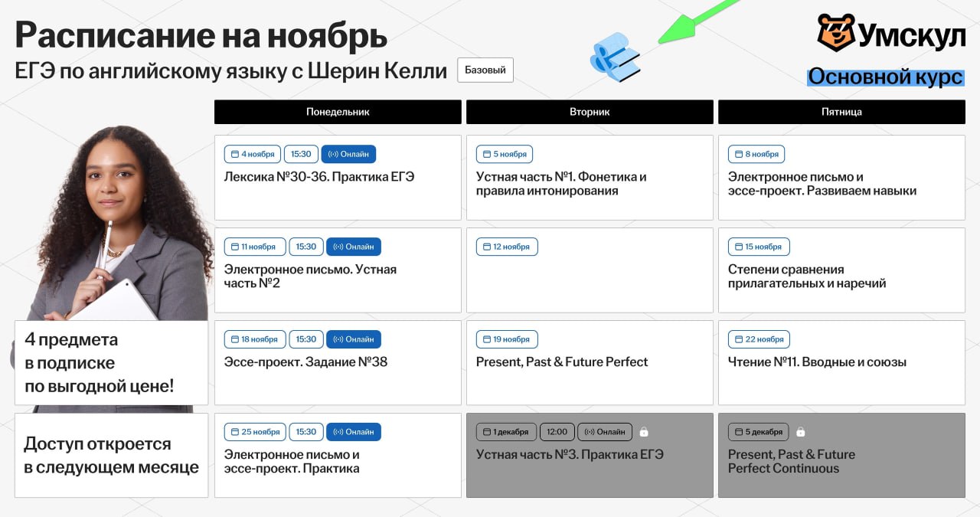Click the lock icon beside 1 декабря Онлайн

[644, 432]
